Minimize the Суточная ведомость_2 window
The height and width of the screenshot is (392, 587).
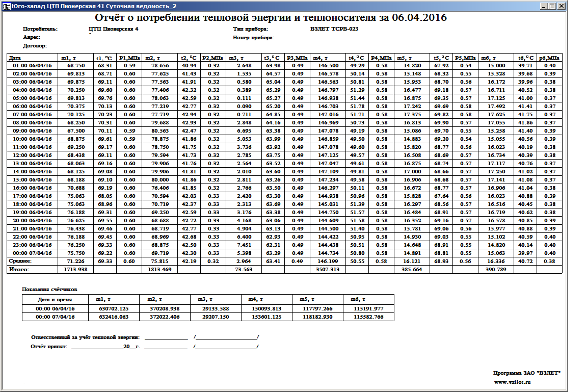[544, 6]
